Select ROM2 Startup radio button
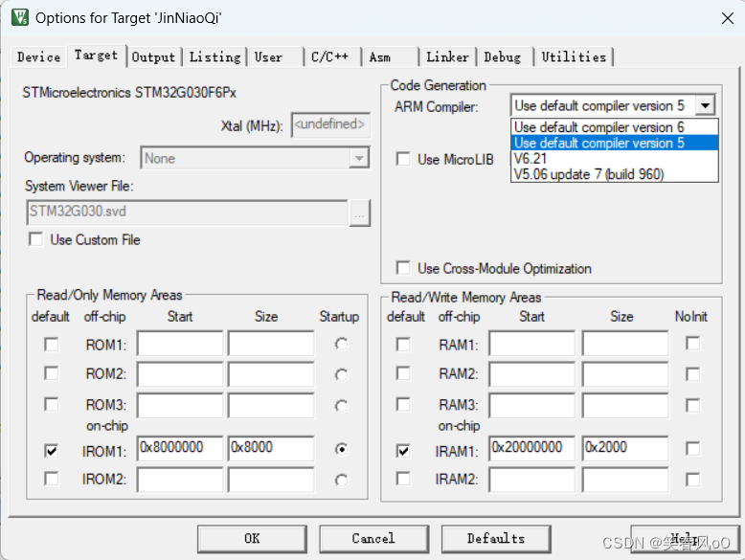The width and height of the screenshot is (745, 560). pos(341,374)
